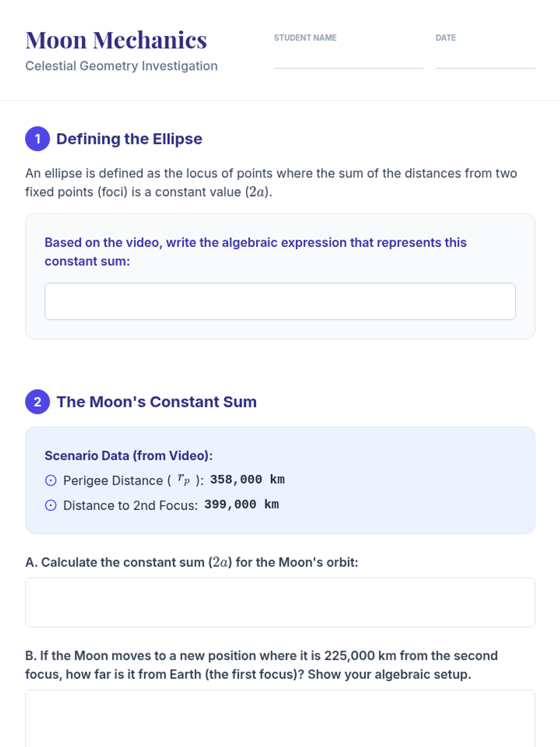
Task: Click the 358,000 km perigee value
Action: (x=247, y=479)
